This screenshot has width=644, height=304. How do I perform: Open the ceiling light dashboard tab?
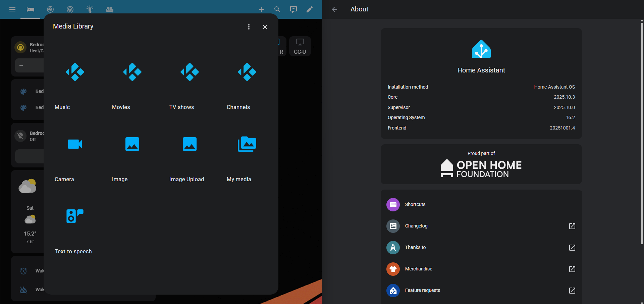point(90,9)
